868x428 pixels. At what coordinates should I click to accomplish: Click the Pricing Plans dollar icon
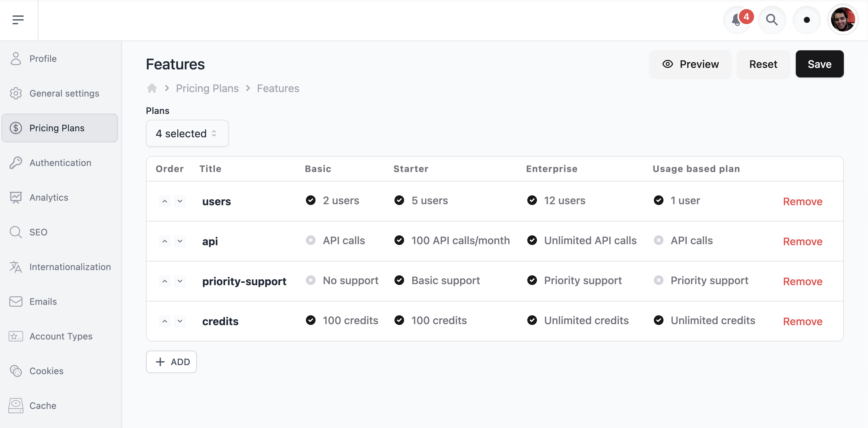point(16,128)
